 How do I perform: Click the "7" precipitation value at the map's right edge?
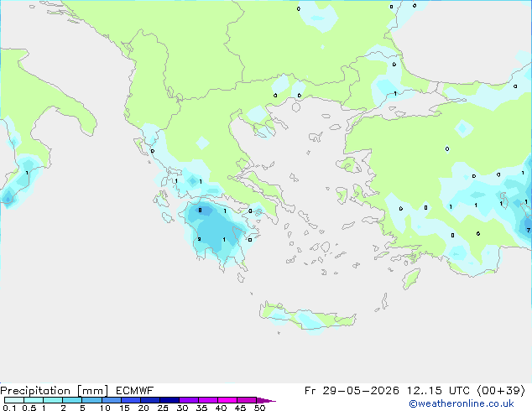(529, 231)
